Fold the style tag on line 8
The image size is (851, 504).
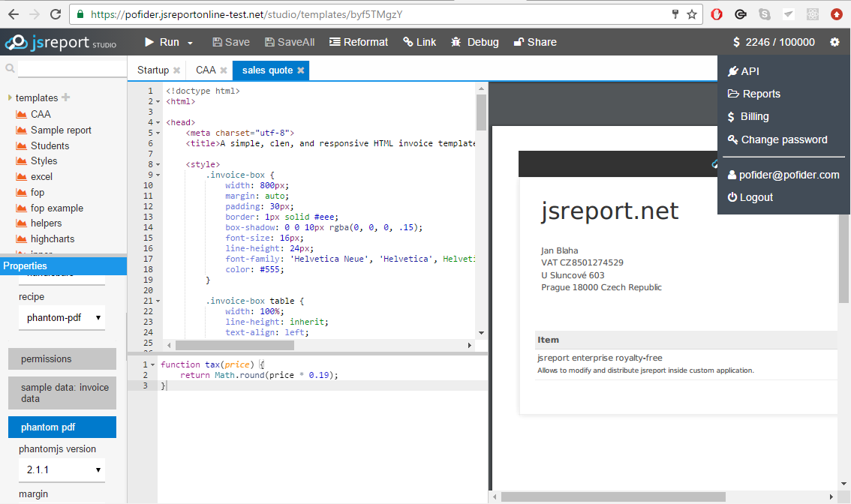click(x=158, y=164)
